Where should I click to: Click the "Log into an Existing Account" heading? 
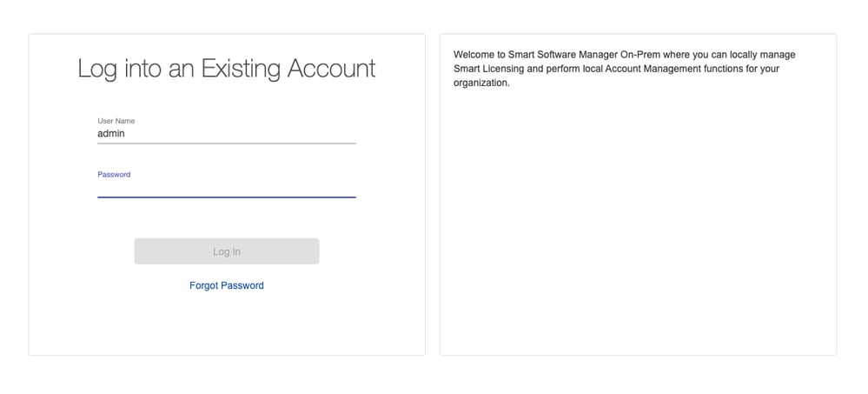point(227,69)
